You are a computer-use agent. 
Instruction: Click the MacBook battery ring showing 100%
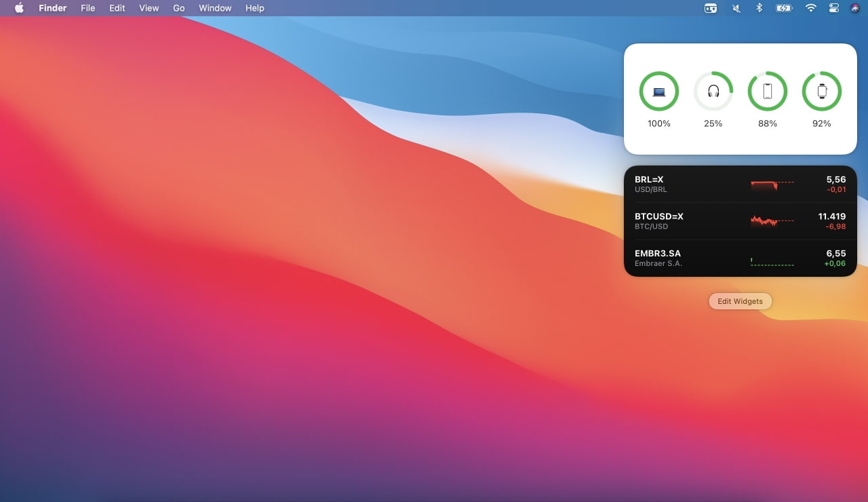coord(658,91)
